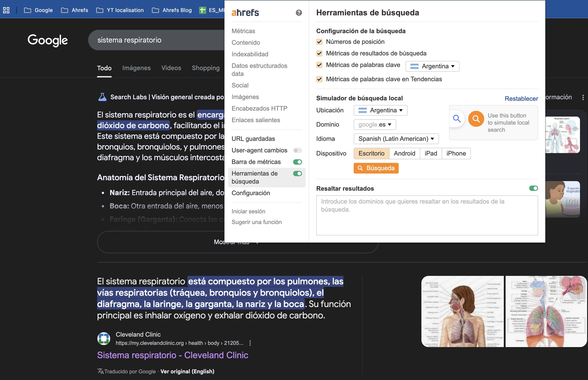Uncheck Números de posición checkbox
Screen dimensions: 588x380
pos(319,42)
